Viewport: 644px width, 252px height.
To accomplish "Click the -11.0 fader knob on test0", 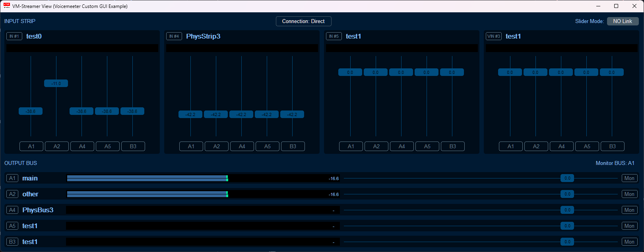I will (56, 83).
